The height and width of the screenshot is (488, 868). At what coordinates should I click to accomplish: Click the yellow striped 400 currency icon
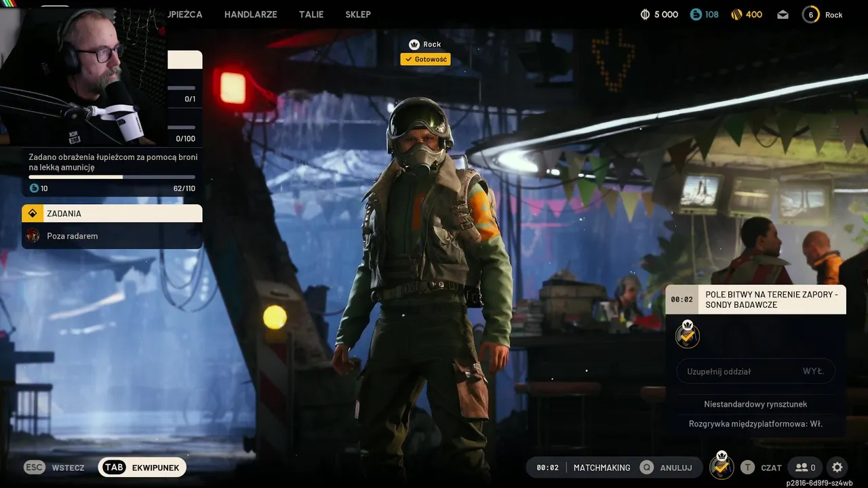(736, 14)
